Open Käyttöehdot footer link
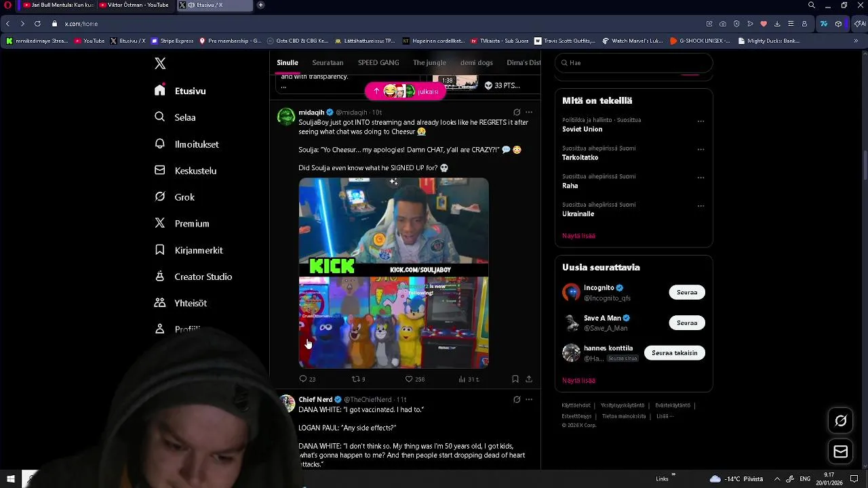868x488 pixels. (x=576, y=405)
